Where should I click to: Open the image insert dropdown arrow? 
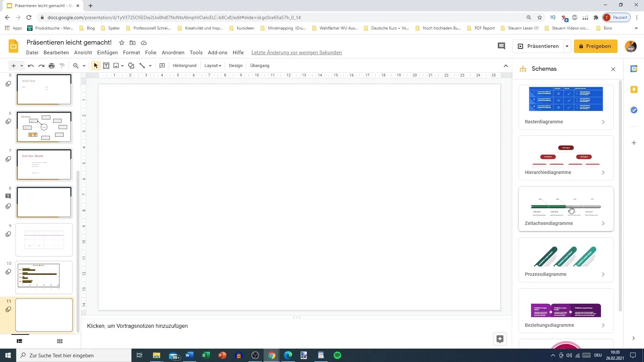(122, 66)
